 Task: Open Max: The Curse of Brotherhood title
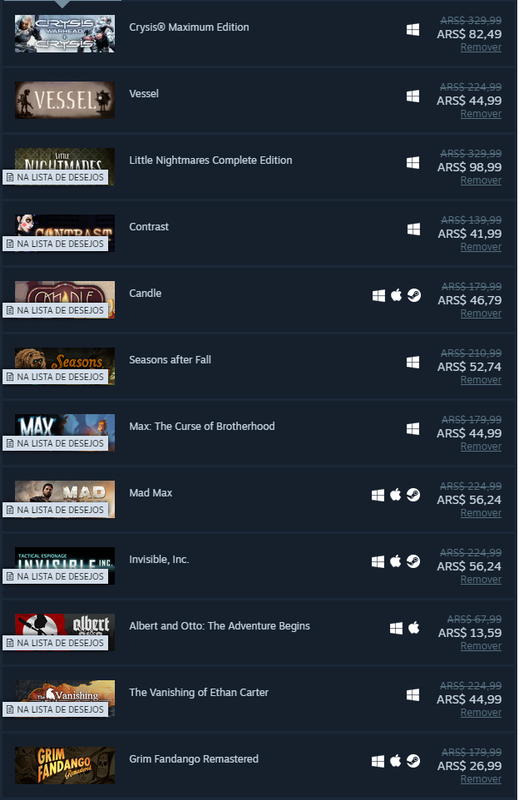202,426
